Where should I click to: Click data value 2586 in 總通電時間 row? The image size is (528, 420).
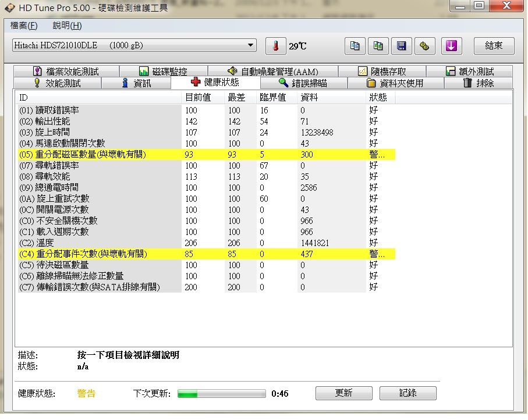(x=309, y=187)
